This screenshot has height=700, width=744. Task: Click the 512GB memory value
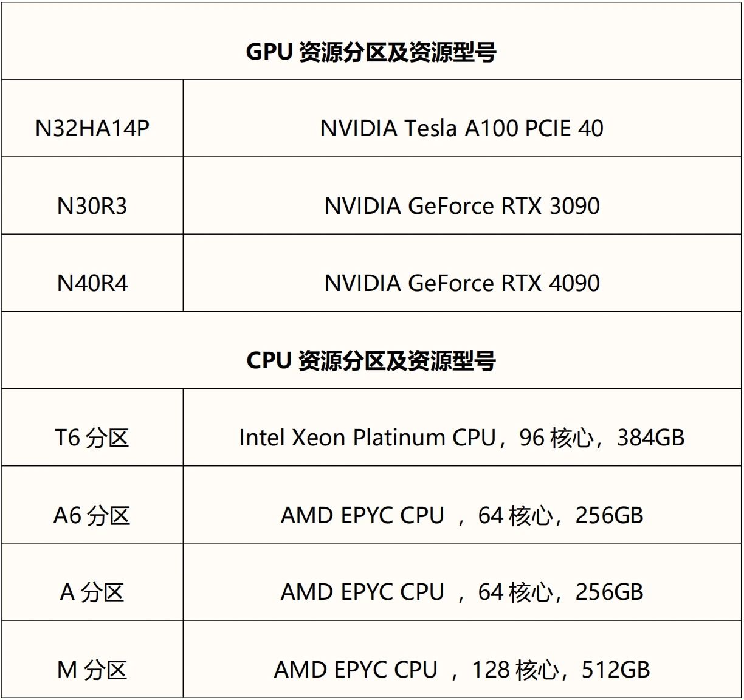615,670
